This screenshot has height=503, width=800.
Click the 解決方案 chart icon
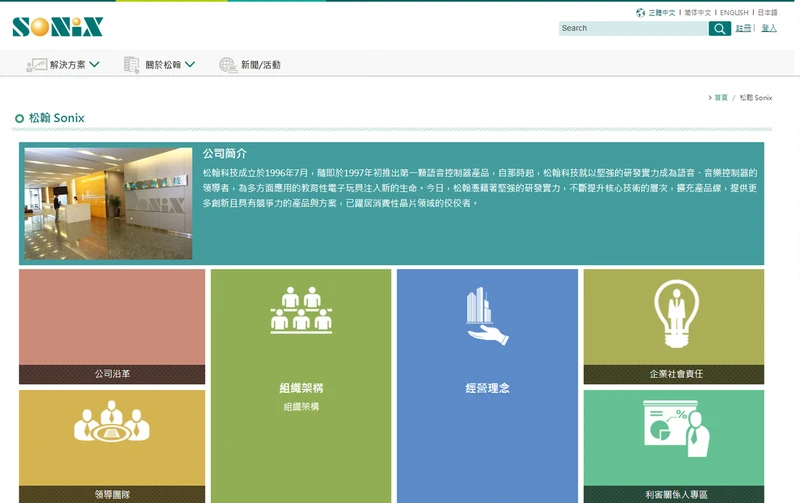click(x=36, y=65)
